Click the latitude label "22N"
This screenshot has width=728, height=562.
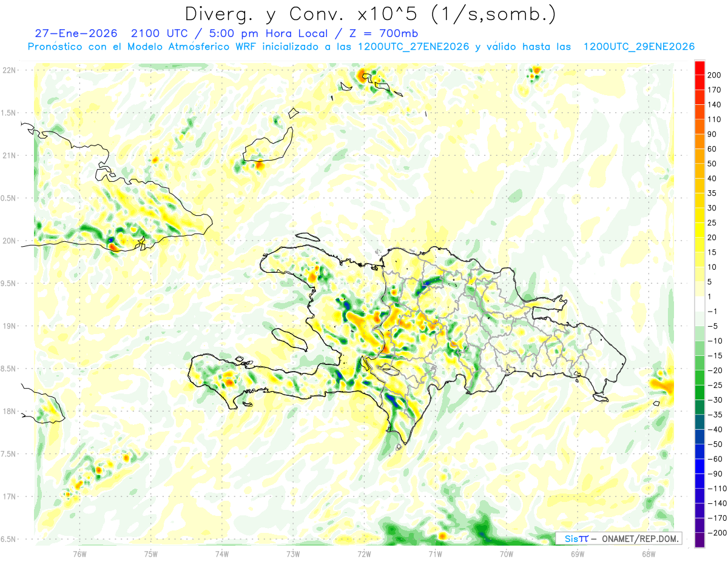point(9,70)
